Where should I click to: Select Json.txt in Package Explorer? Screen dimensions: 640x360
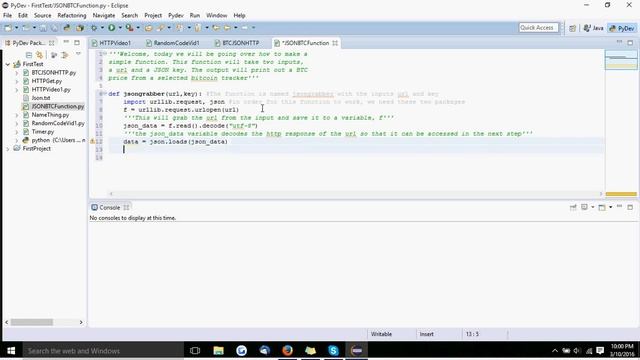[x=40, y=98]
